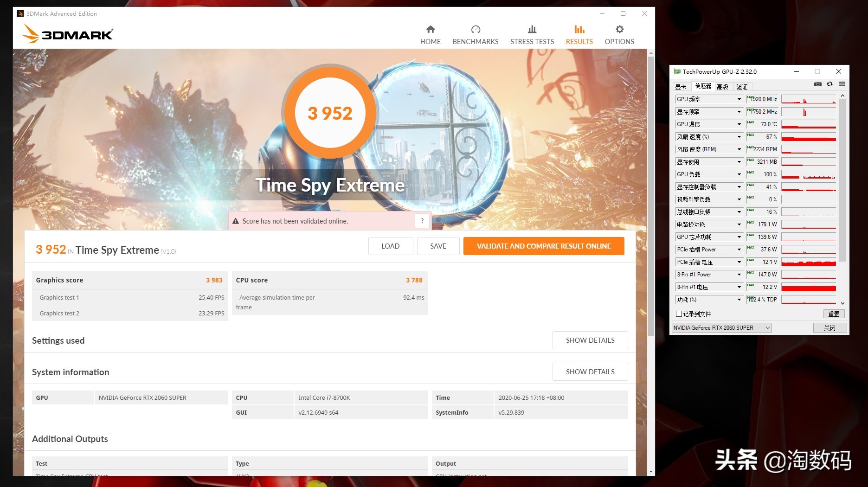Click the 重置 button in GPU-Z

point(834,314)
